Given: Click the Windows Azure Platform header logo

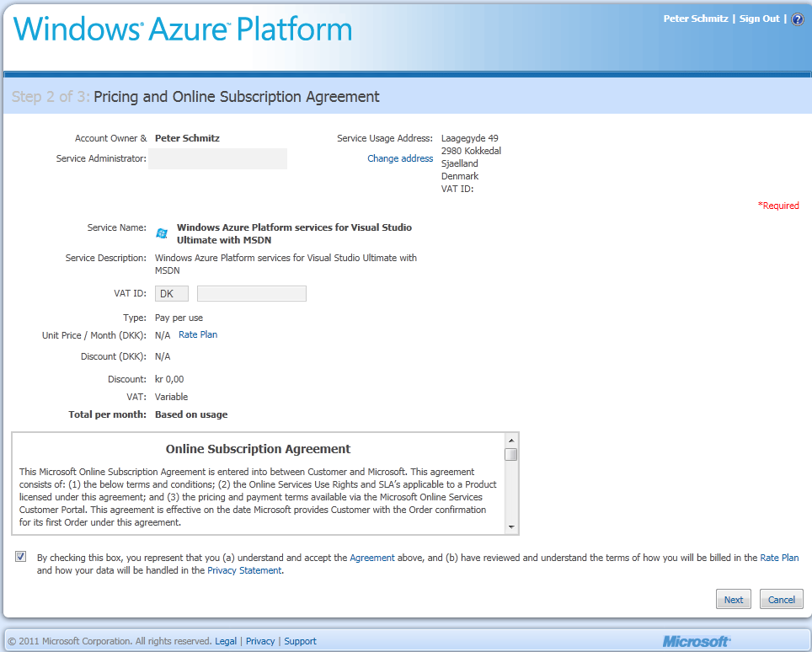Looking at the screenshot, I should click(182, 29).
